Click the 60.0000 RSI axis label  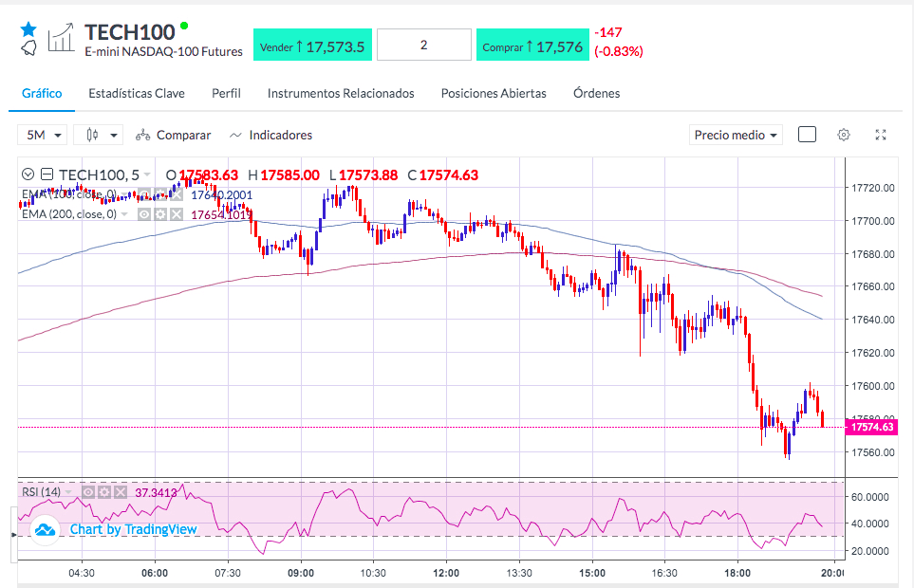pos(869,497)
